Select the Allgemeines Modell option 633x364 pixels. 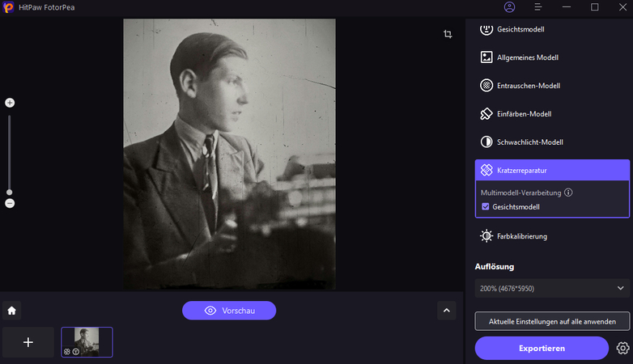[x=527, y=57]
